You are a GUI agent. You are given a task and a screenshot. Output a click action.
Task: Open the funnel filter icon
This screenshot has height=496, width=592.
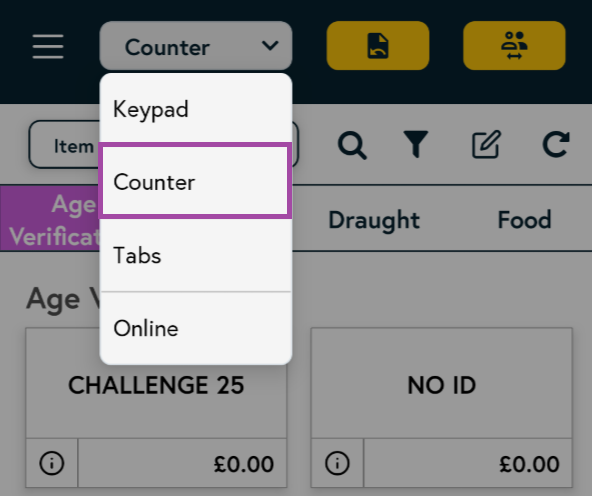pyautogui.click(x=416, y=144)
